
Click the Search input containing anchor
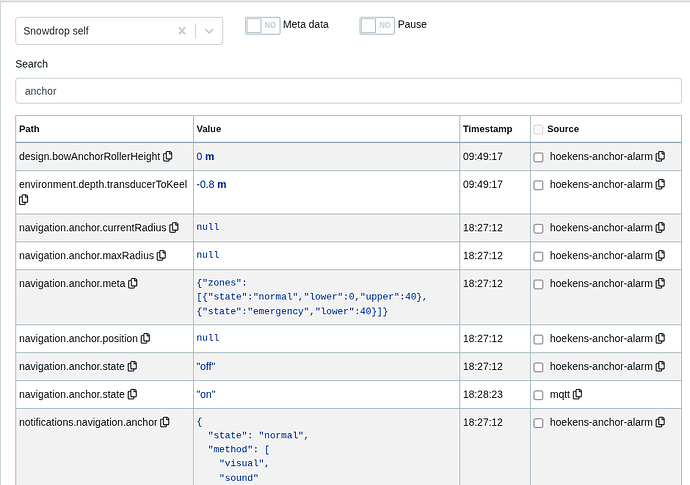click(347, 91)
